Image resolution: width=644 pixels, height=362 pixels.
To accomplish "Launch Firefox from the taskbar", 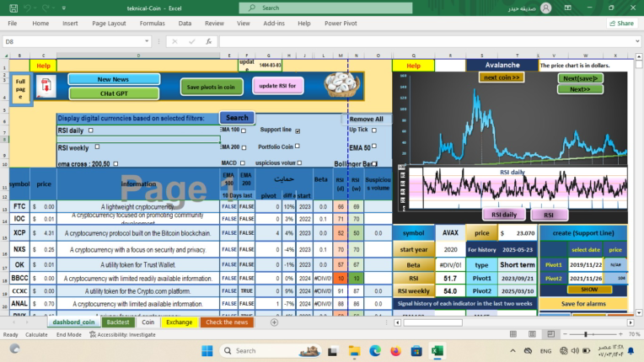I will pos(395,351).
